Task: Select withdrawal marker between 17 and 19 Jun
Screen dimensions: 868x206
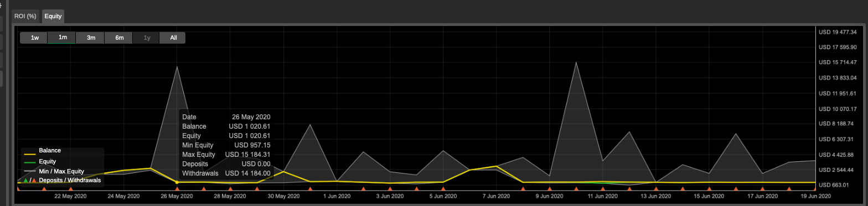Action: [789, 189]
